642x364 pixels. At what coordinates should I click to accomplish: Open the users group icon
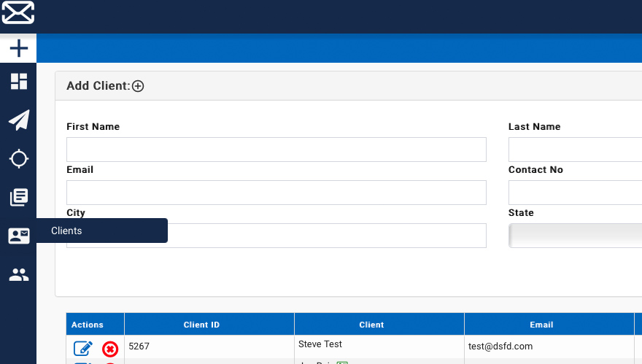coord(19,275)
